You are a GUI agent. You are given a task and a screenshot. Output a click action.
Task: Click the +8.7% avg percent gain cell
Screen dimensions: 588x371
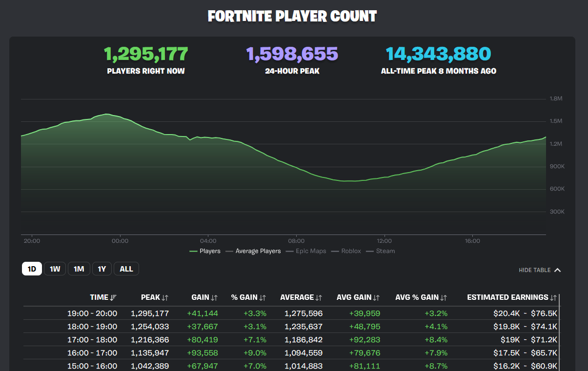(x=436, y=366)
